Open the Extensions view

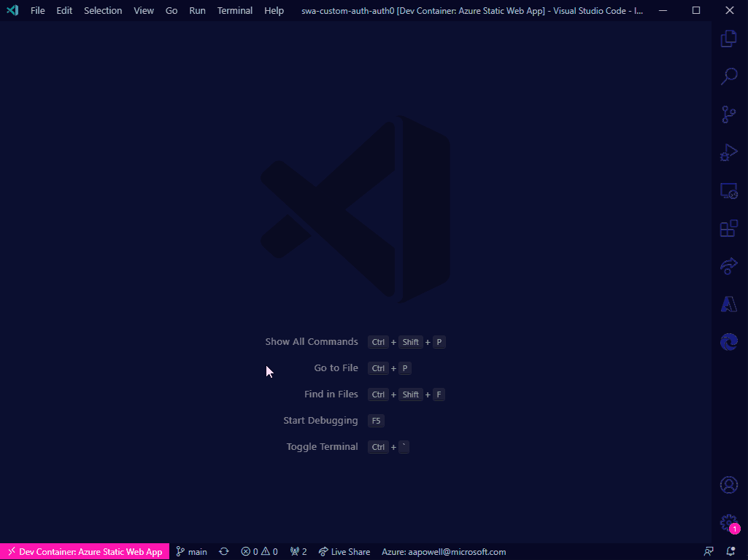pos(728,228)
